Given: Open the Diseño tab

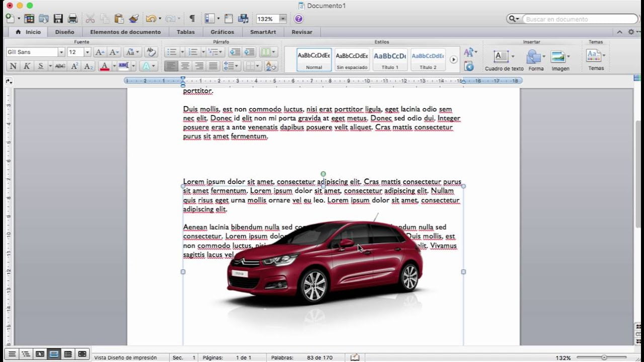Looking at the screenshot, I should tap(64, 32).
